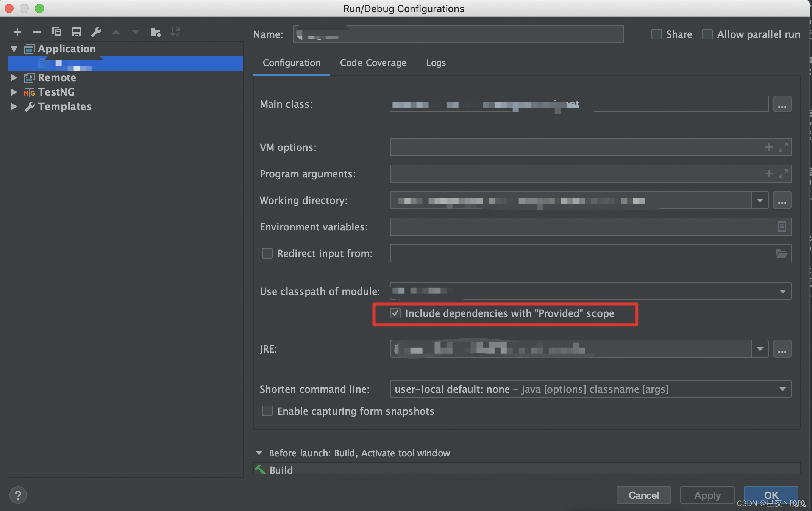Screen dimensions: 812x511
Task: Expand the VM options field editor
Action: click(783, 147)
